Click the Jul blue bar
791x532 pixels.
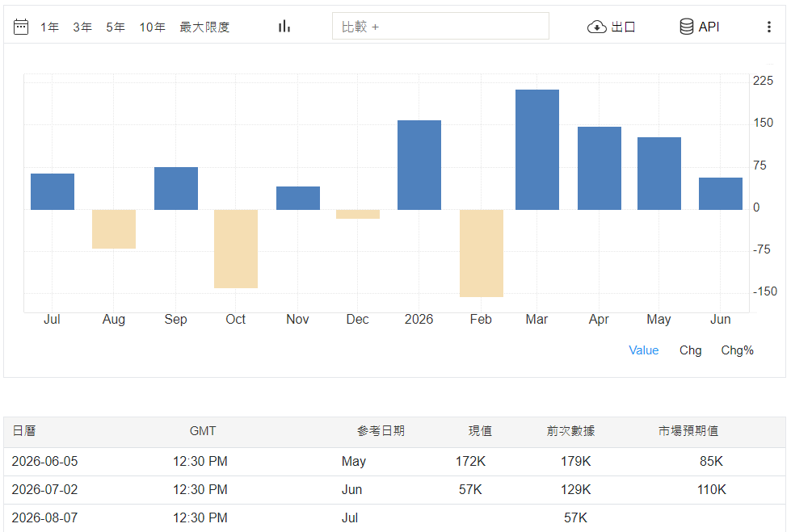point(53,191)
